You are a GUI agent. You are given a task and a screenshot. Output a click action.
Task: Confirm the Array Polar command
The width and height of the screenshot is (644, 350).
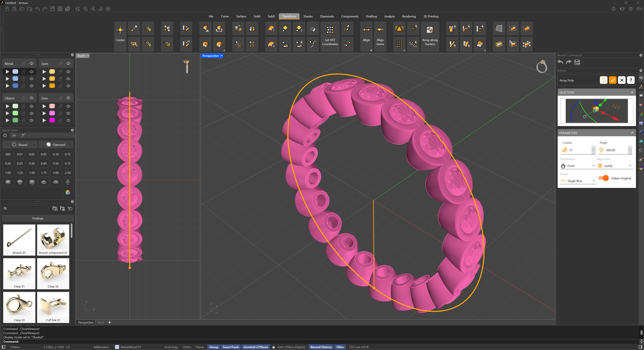[x=612, y=80]
